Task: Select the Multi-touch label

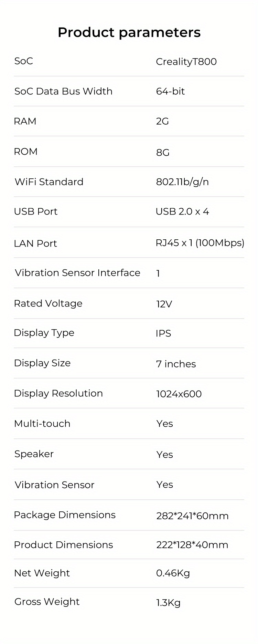Action: tap(42, 424)
